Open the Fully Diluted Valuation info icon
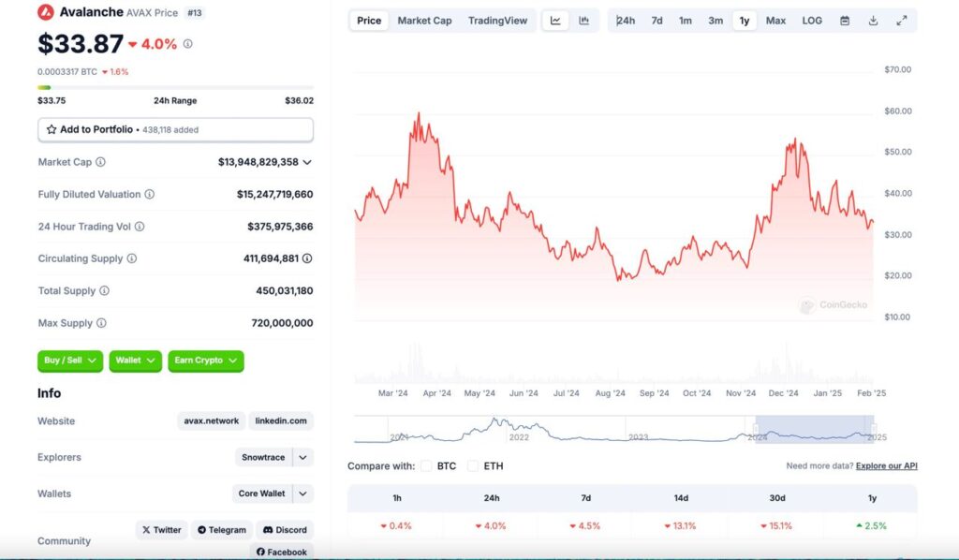 coord(149,195)
